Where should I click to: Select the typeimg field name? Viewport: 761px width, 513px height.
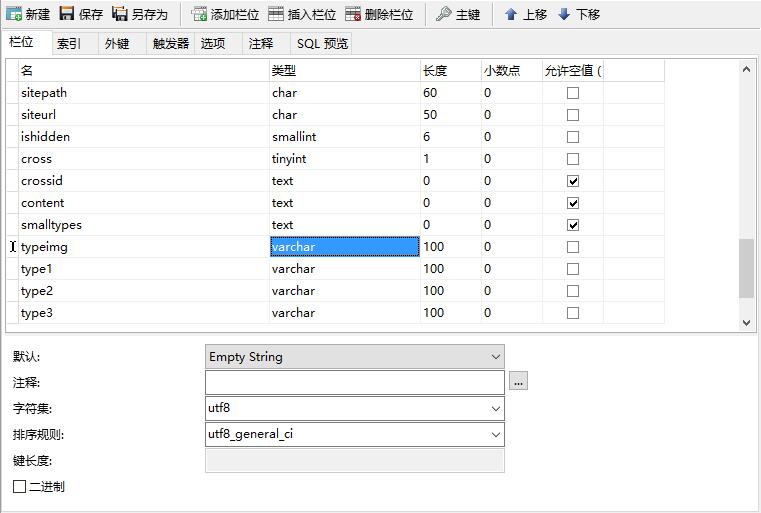44,247
